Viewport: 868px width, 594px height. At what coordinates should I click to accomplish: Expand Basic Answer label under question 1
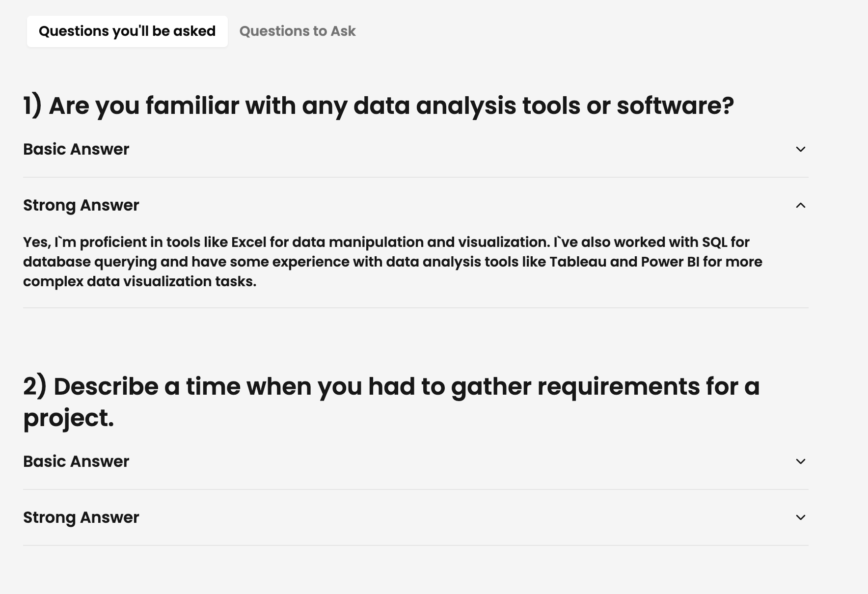pyautogui.click(x=76, y=149)
